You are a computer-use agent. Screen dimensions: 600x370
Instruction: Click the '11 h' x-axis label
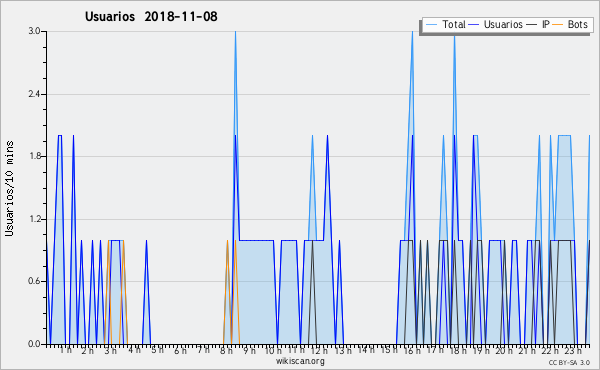point(296,350)
